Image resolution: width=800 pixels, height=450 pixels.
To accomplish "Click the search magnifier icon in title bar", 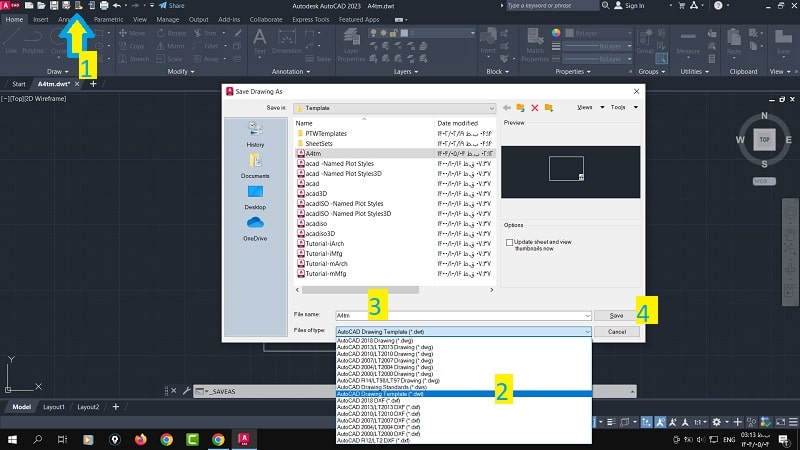I will click(606, 6).
